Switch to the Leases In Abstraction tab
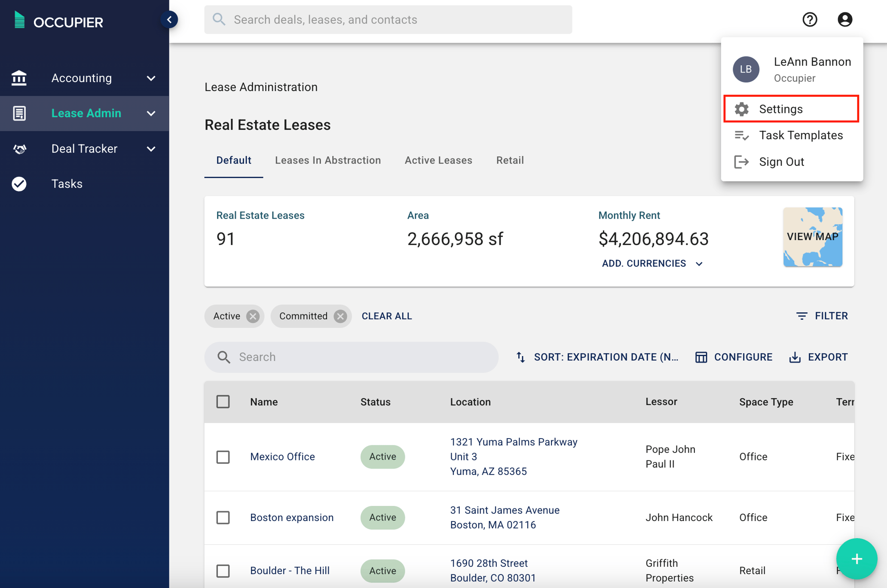 coord(327,160)
